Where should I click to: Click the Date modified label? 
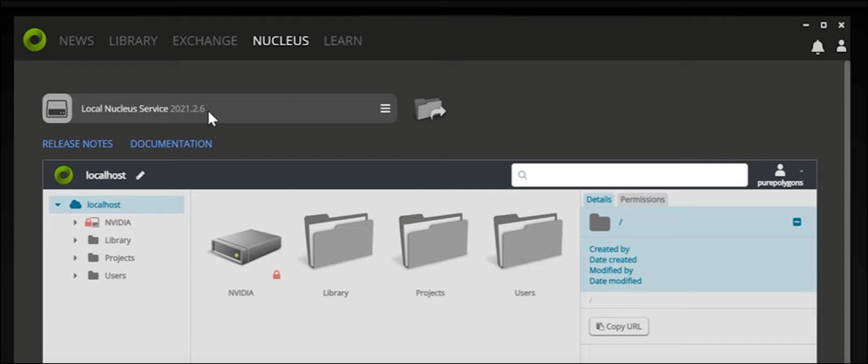(x=615, y=281)
